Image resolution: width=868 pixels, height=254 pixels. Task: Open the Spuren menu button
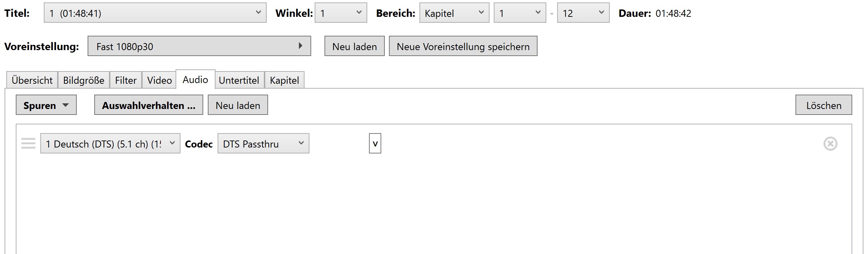coord(46,105)
